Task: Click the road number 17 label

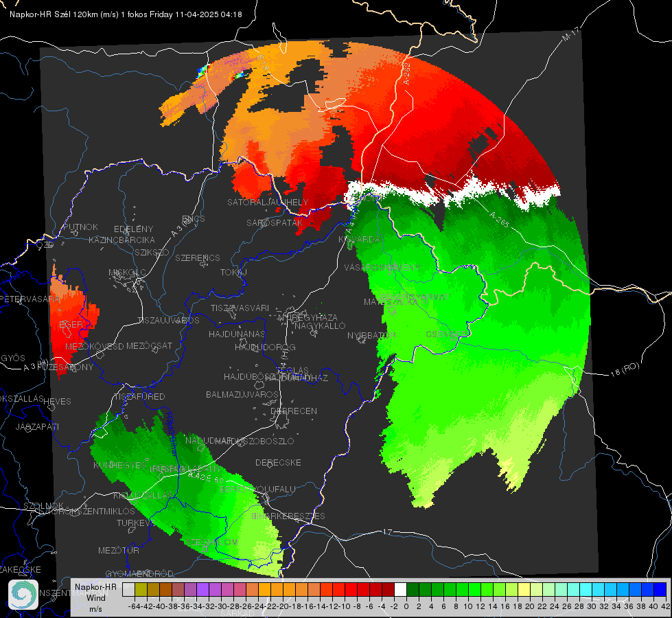Action: coord(387,531)
